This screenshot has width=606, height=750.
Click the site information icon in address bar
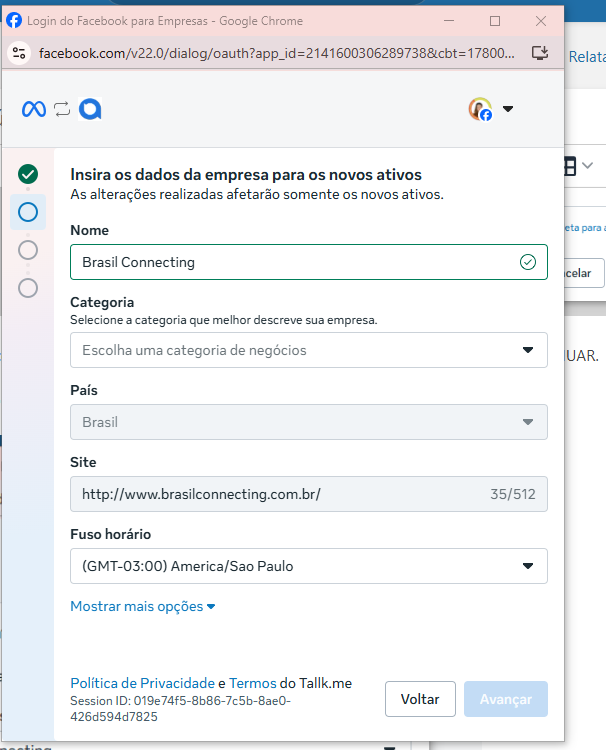click(x=19, y=53)
